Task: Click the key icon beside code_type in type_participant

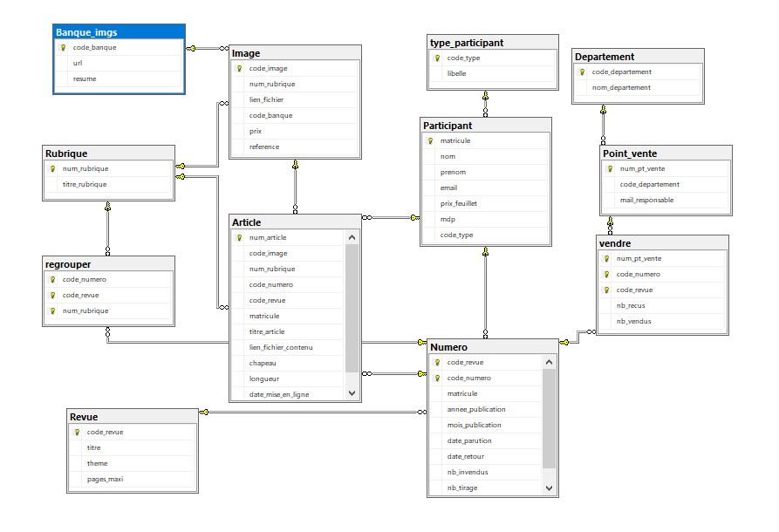Action: (x=437, y=58)
